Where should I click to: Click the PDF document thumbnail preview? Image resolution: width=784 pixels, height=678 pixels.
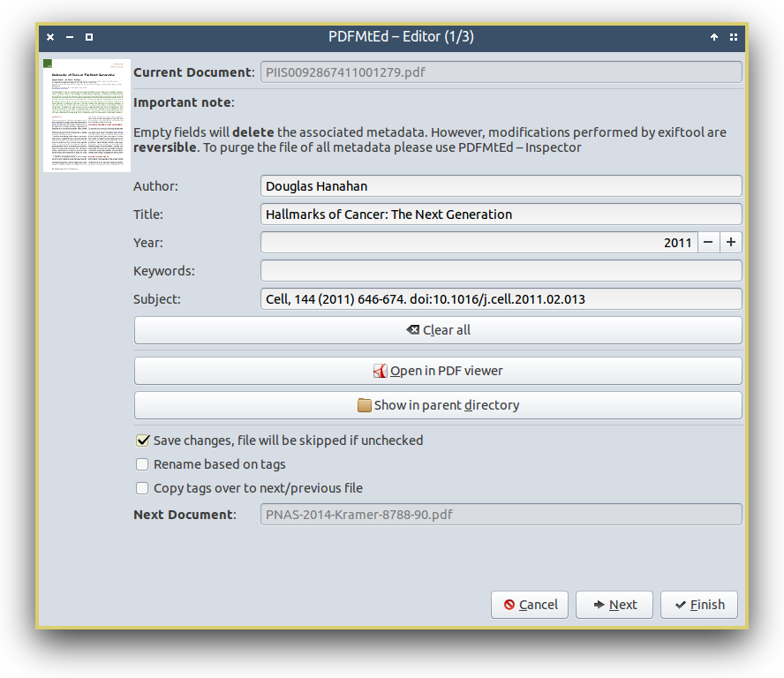[x=87, y=116]
